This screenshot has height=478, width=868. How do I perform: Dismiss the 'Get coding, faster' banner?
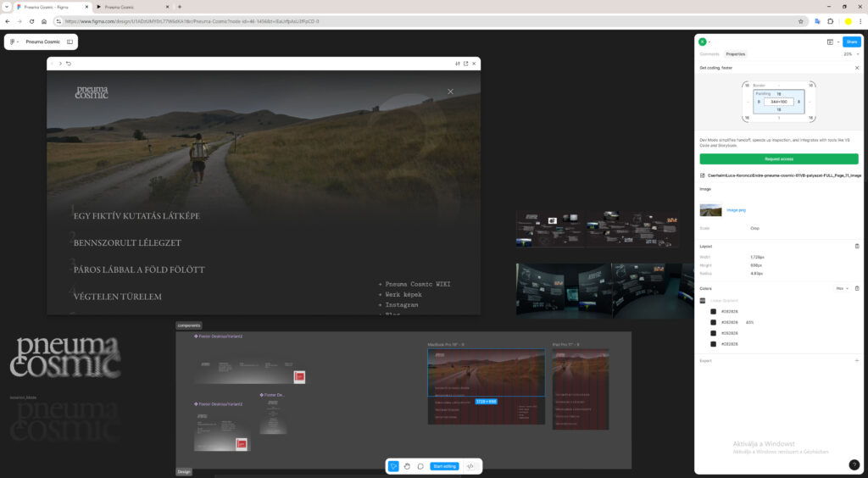(x=856, y=68)
